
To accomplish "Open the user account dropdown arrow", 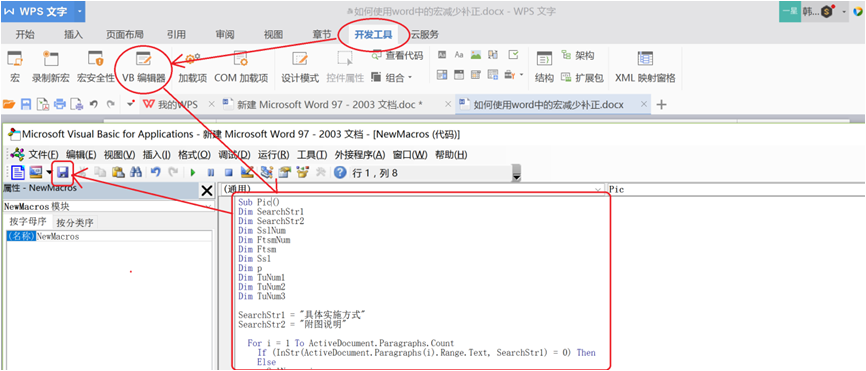I will pos(844,12).
